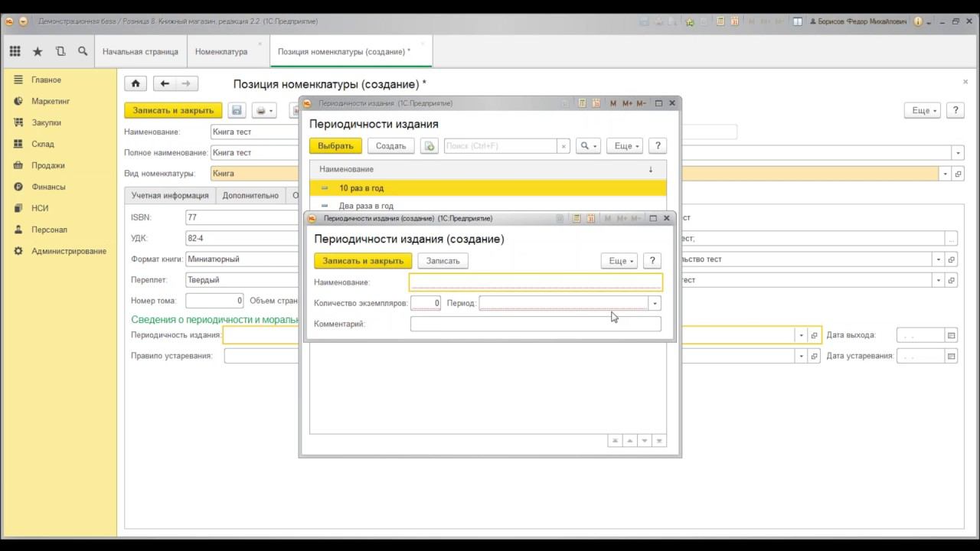Go to home page via house icon
This screenshot has width=980, height=551.
136,83
